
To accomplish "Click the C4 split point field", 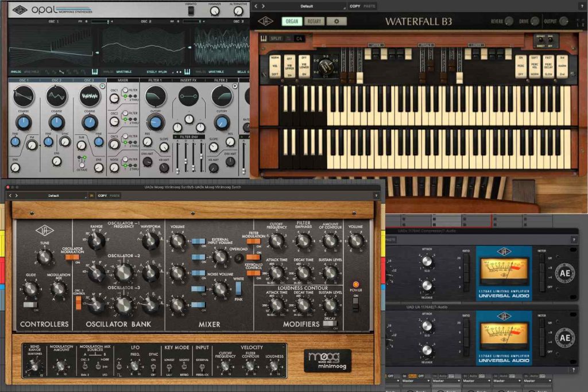I will (299, 38).
